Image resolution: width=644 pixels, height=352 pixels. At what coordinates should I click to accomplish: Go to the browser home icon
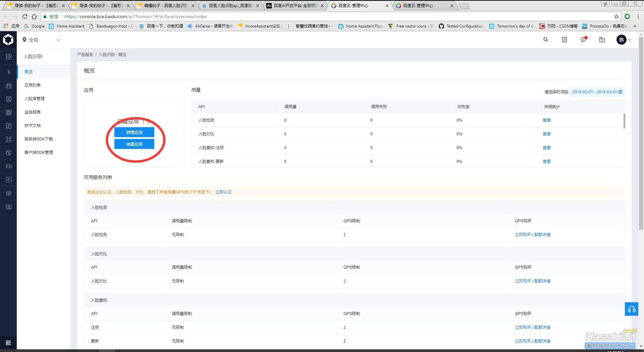point(34,16)
